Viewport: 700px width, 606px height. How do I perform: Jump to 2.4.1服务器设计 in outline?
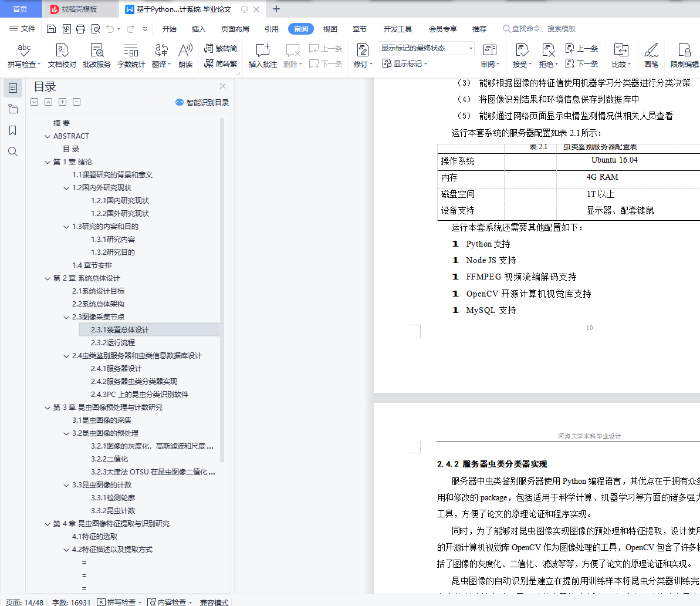point(116,369)
